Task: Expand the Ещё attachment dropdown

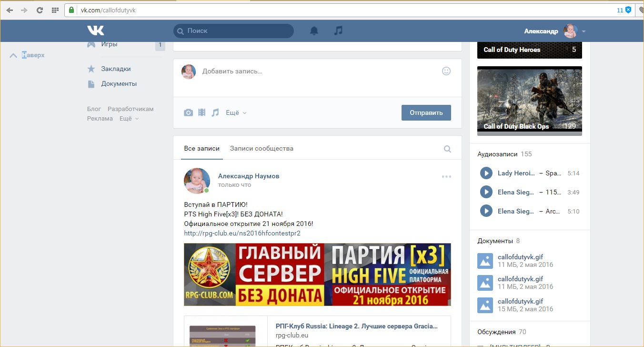Action: tap(236, 113)
